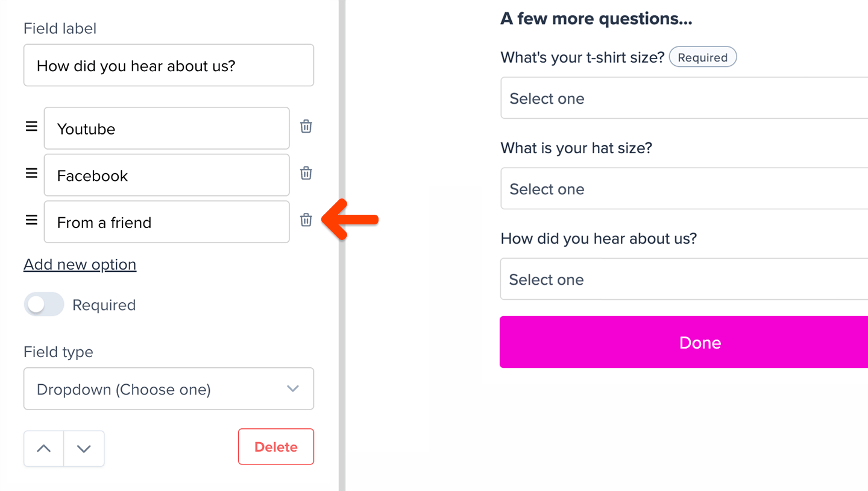This screenshot has width=868, height=491.
Task: Select the Facebook option text field
Action: click(x=166, y=175)
